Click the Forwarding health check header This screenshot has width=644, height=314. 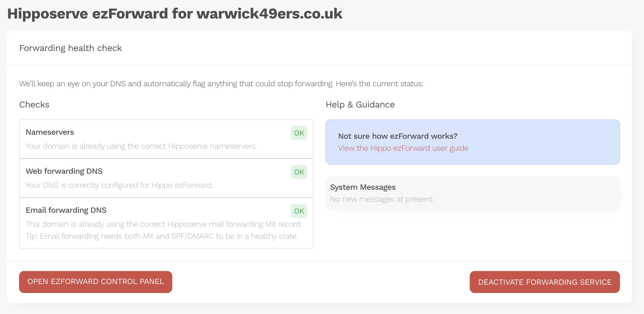(x=70, y=48)
